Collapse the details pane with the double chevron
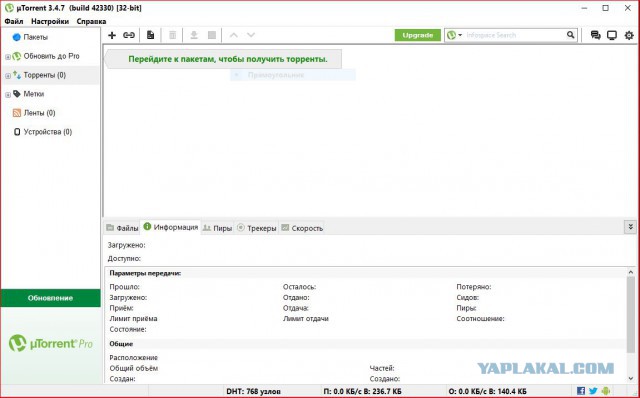The width and height of the screenshot is (640, 398). 630,227
